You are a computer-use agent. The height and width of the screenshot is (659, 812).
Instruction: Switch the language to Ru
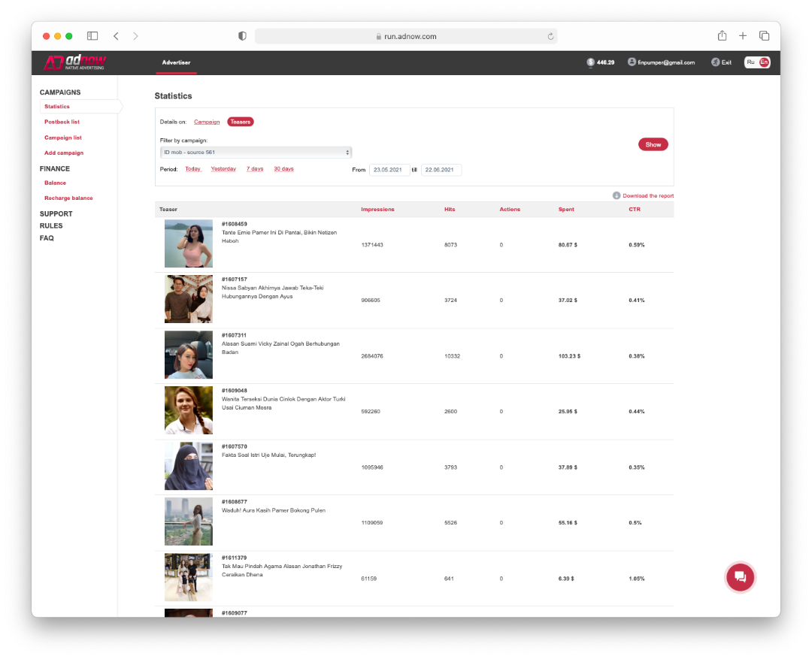[750, 62]
